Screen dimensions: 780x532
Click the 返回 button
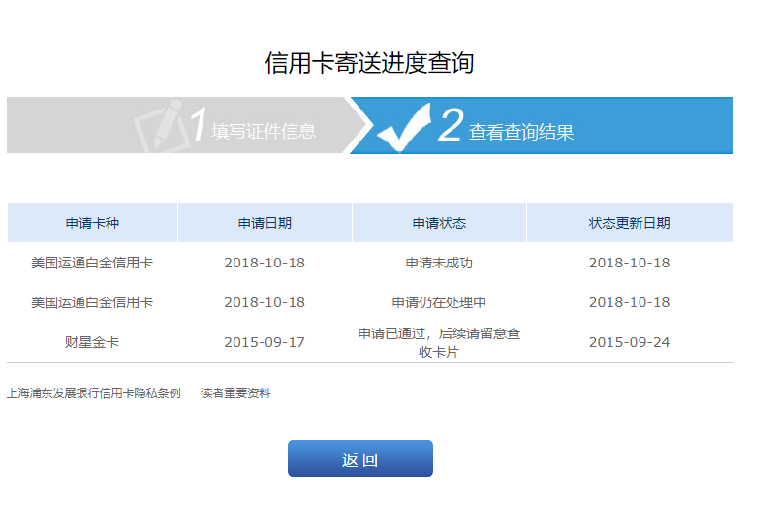tap(360, 458)
